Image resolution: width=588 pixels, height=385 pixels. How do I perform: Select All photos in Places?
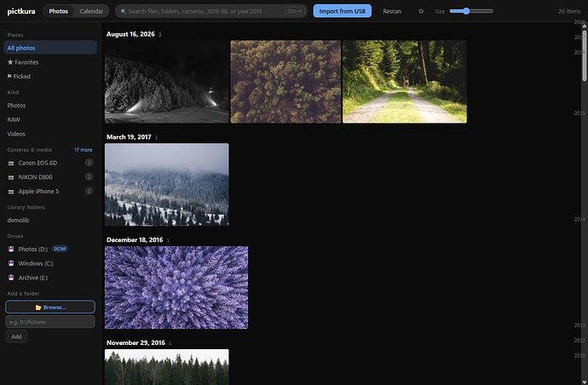pyautogui.click(x=50, y=48)
